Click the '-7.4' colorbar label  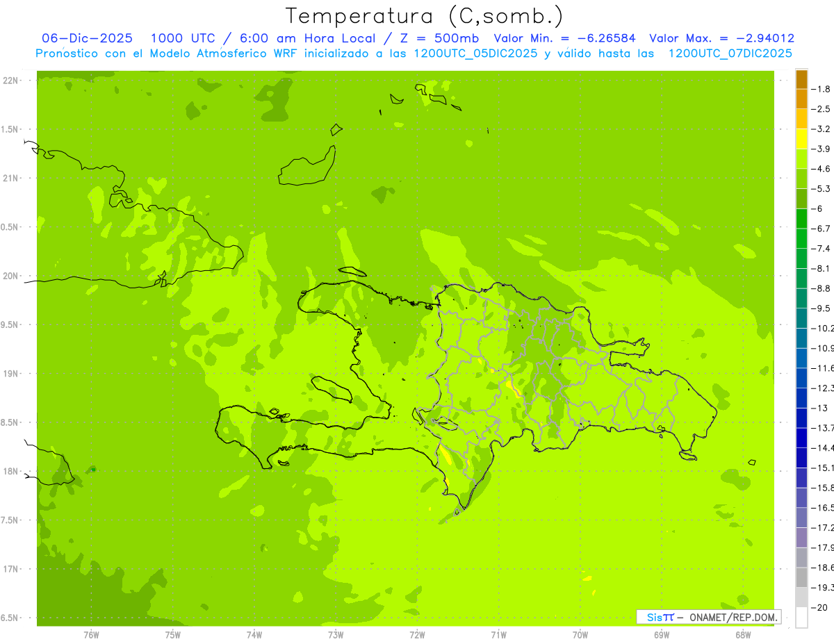coord(821,249)
